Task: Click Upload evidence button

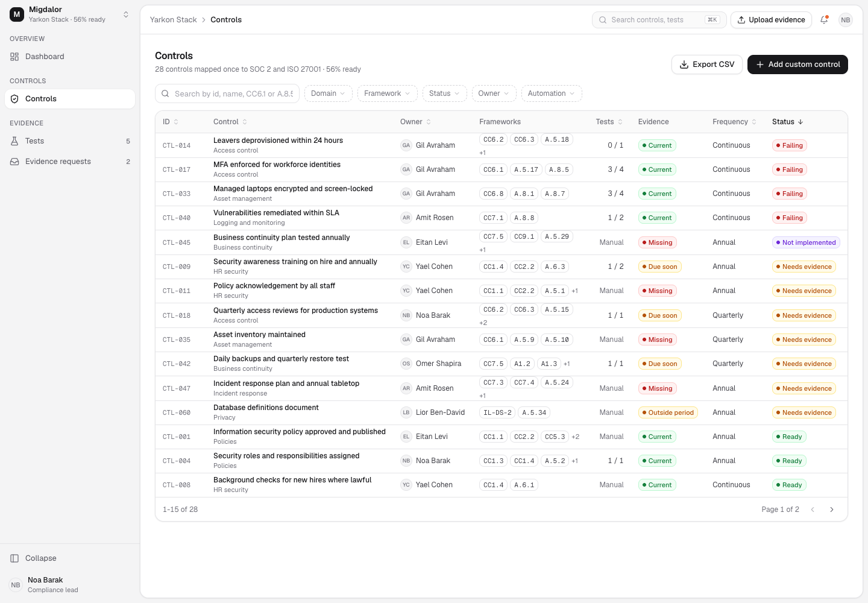Action: [x=771, y=20]
